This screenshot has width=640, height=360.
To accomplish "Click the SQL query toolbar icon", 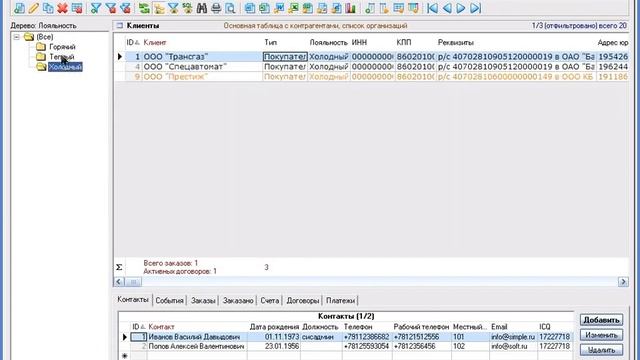I will pos(187,7).
